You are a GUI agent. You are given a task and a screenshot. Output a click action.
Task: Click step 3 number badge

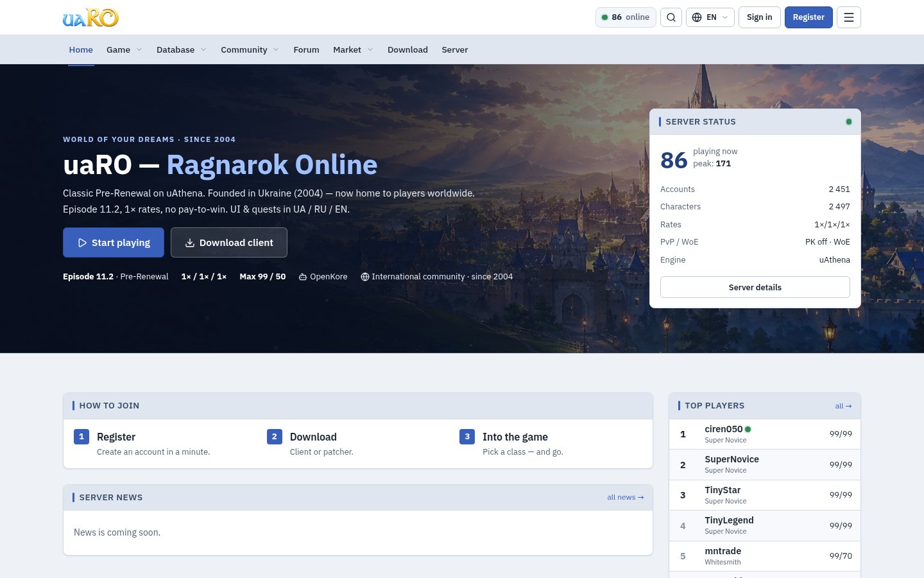tap(467, 437)
